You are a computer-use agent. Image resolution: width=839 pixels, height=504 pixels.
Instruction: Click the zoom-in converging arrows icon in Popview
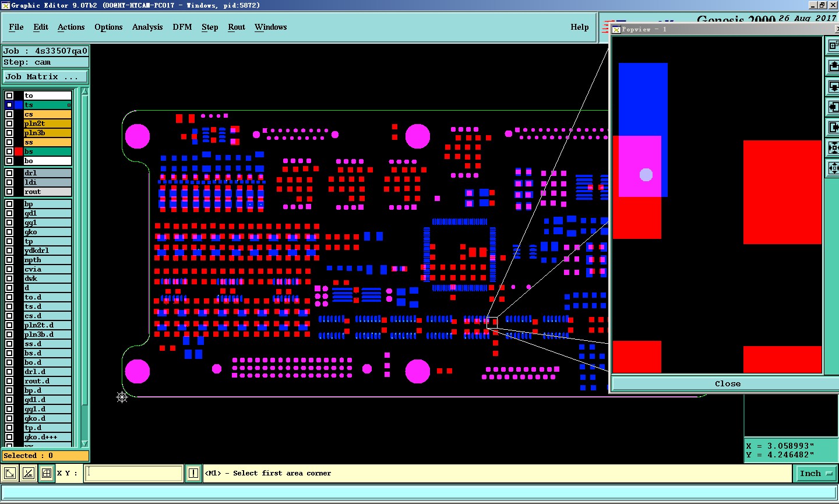tap(833, 148)
